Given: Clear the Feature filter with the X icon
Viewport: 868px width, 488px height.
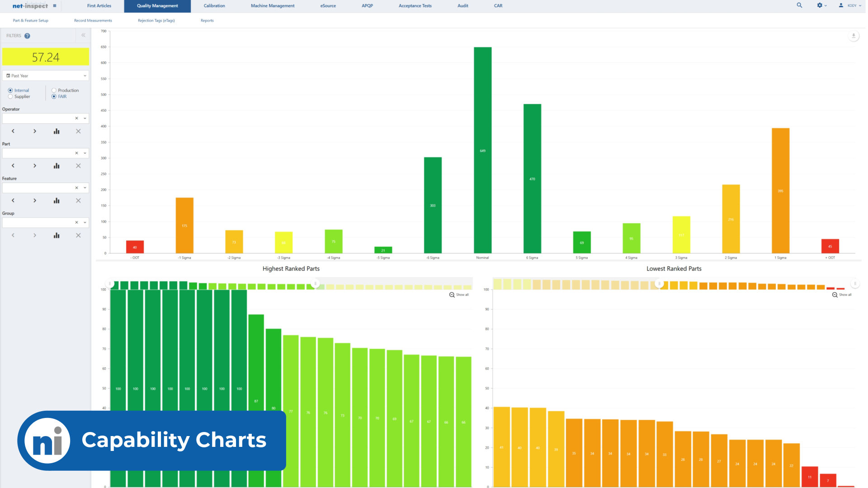Looking at the screenshot, I should tap(76, 187).
